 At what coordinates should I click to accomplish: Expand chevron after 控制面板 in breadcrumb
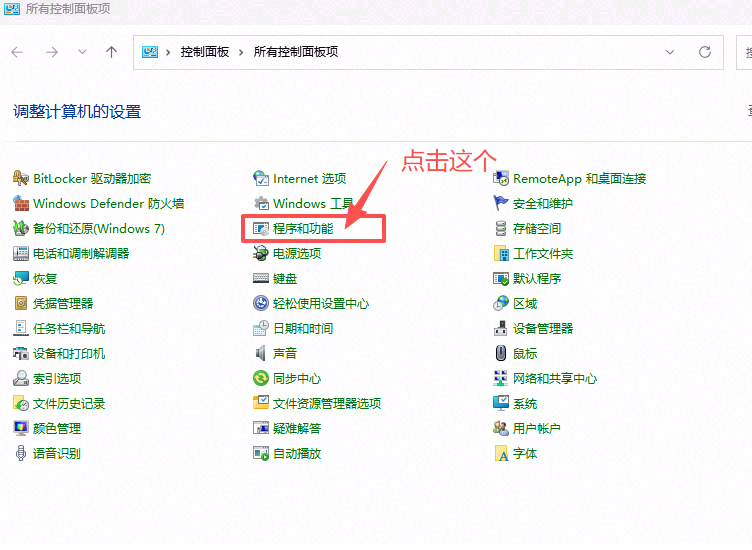pos(242,52)
